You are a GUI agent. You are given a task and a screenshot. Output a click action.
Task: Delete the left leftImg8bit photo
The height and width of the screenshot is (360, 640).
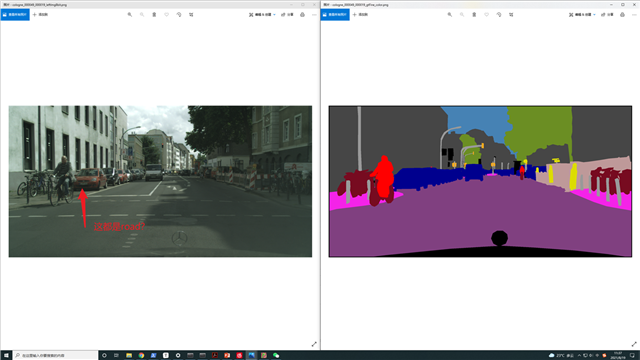click(154, 15)
